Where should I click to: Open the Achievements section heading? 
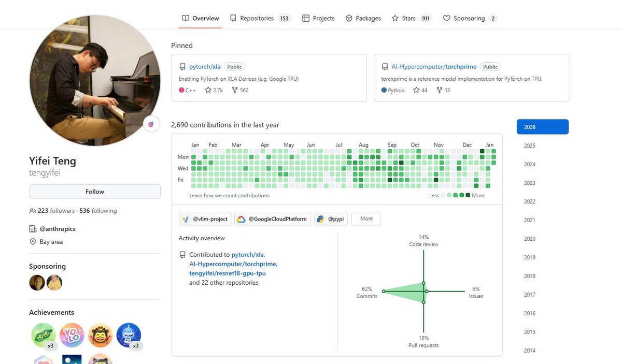click(x=51, y=312)
